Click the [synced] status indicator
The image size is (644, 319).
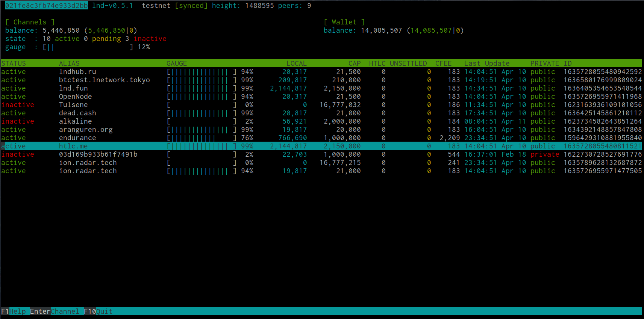(x=191, y=6)
